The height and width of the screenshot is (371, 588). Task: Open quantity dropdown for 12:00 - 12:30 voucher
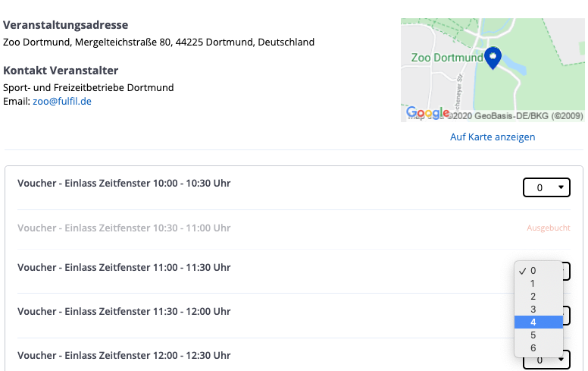tap(546, 360)
